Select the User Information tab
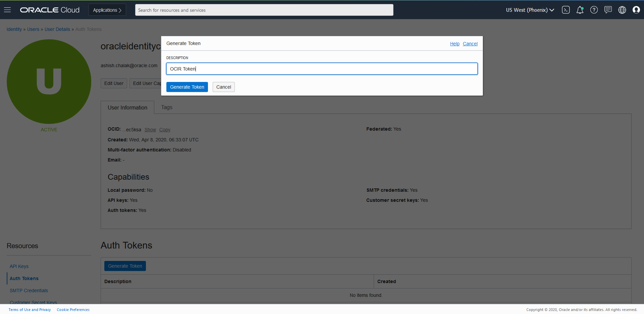This screenshot has width=644, height=314. [x=127, y=107]
